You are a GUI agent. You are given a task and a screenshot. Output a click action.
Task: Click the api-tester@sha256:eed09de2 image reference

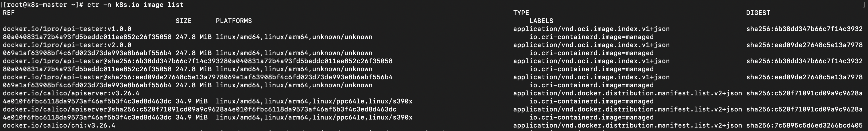197,77
